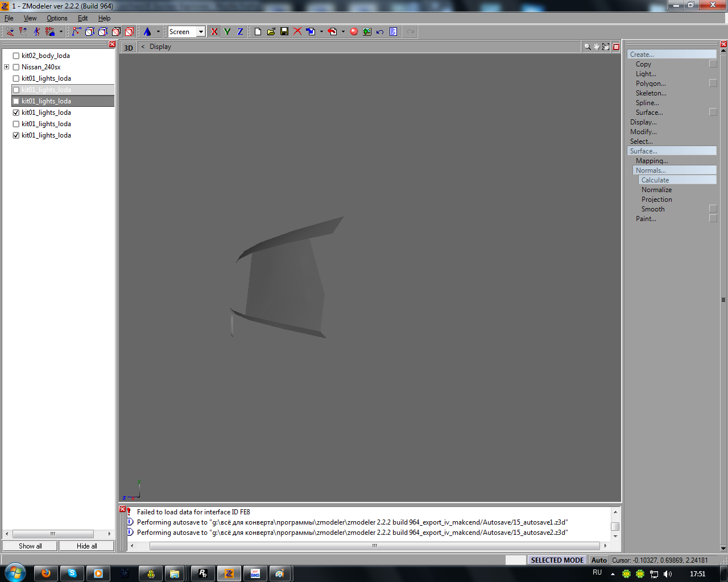Open dropdown arrow next to blue cone icon
The height and width of the screenshot is (582, 728).
coord(158,32)
